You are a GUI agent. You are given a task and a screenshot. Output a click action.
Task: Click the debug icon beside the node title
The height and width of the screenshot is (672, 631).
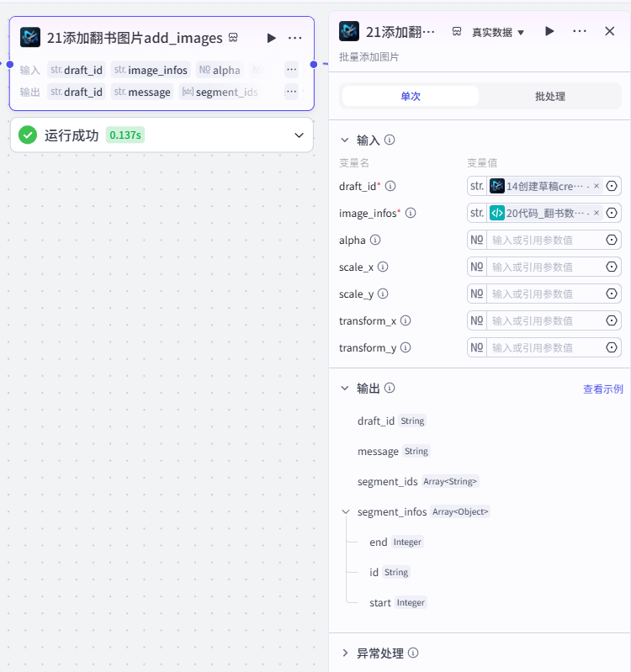[x=233, y=38]
